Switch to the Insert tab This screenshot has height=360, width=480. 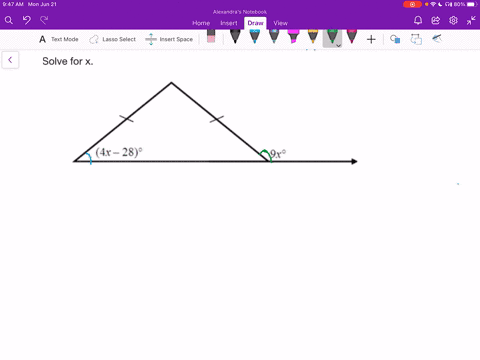(x=229, y=23)
